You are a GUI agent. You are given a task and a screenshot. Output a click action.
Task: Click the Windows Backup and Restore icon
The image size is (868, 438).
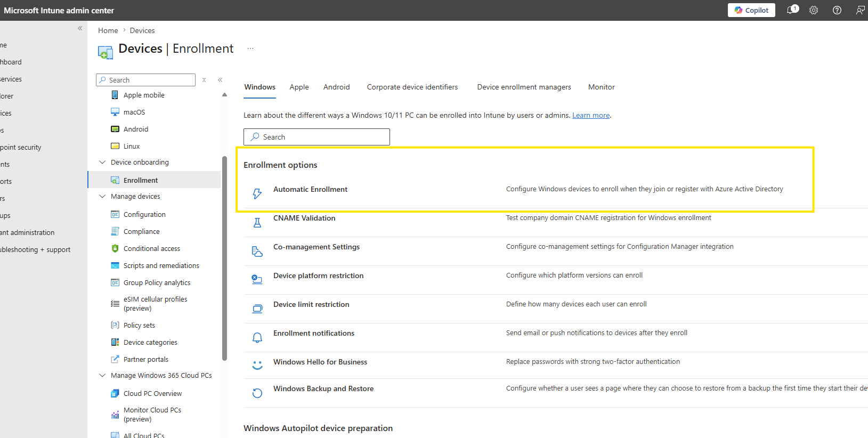pos(257,393)
